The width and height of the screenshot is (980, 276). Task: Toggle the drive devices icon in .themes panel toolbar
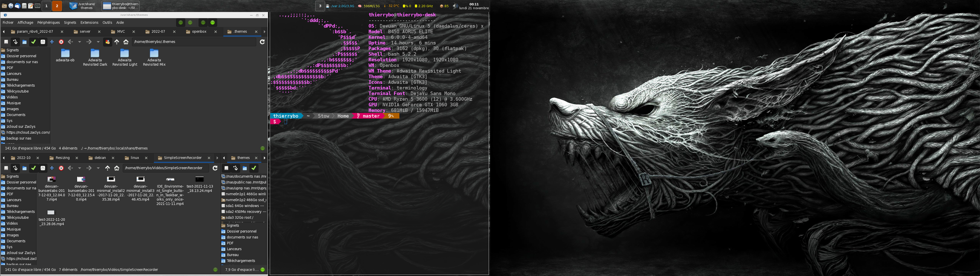click(6, 42)
